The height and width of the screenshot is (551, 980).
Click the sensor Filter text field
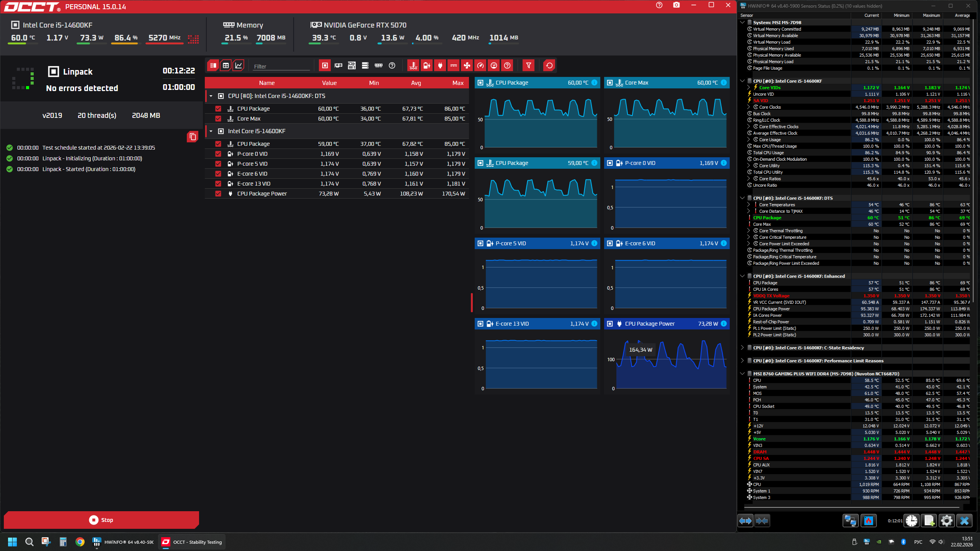coord(281,66)
